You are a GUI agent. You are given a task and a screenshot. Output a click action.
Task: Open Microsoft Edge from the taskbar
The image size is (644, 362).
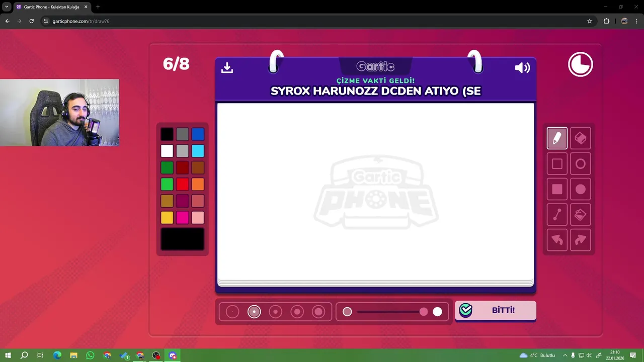tap(57, 355)
